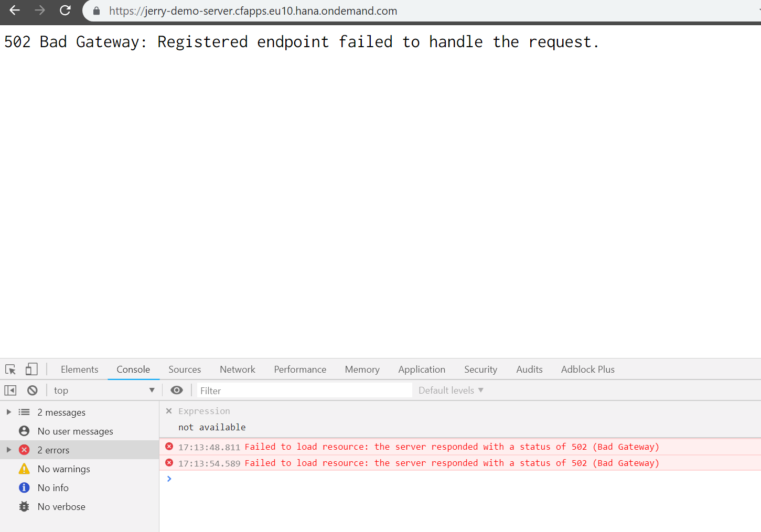Activate the inspect element picker icon
This screenshot has height=532, width=761.
(x=10, y=370)
